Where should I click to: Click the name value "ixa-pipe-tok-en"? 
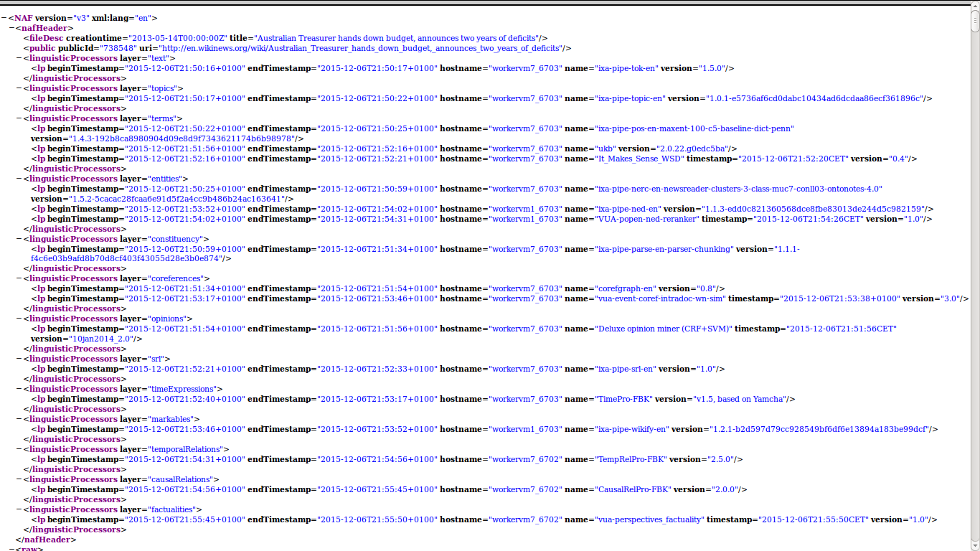(626, 68)
